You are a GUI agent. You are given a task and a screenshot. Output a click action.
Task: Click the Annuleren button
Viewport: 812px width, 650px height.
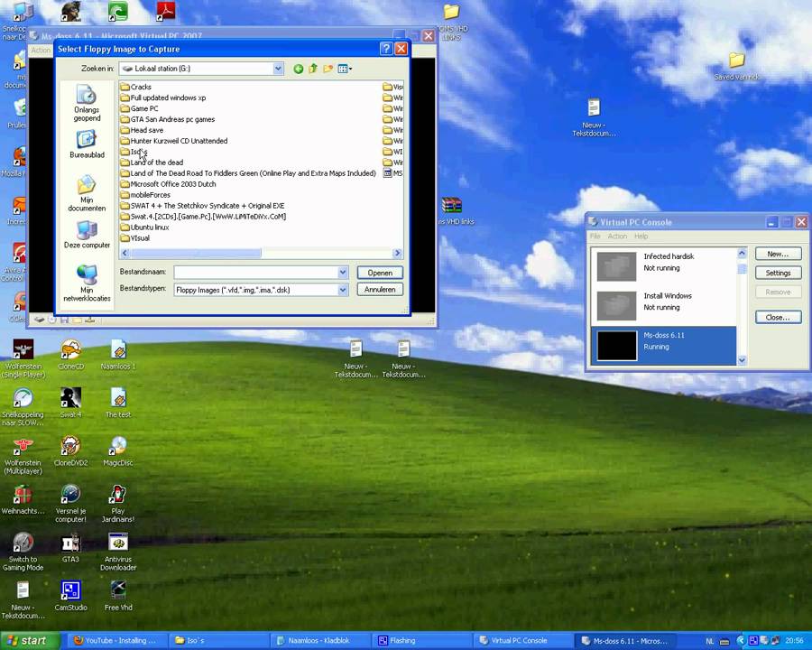(380, 290)
